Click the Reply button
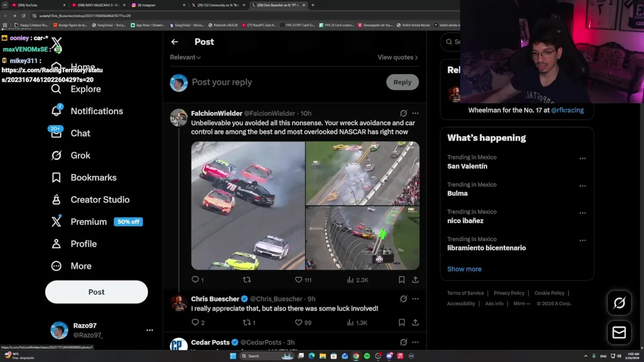 tap(402, 82)
